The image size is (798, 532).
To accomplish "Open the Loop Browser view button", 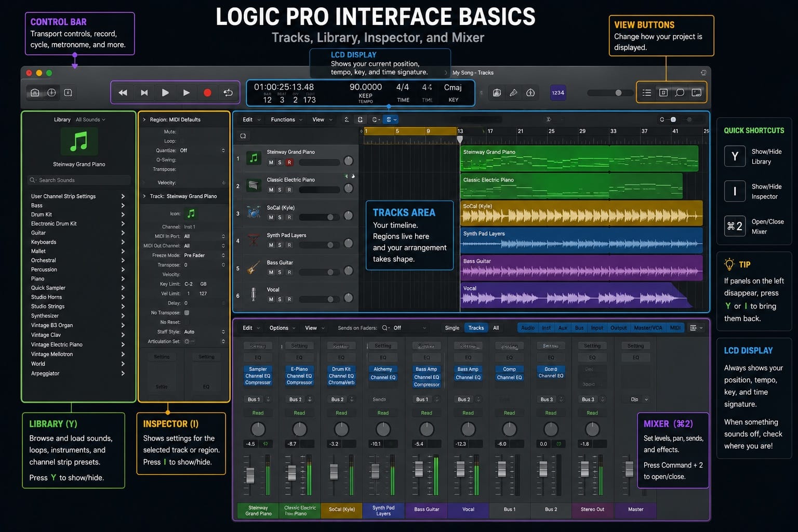I will (680, 92).
